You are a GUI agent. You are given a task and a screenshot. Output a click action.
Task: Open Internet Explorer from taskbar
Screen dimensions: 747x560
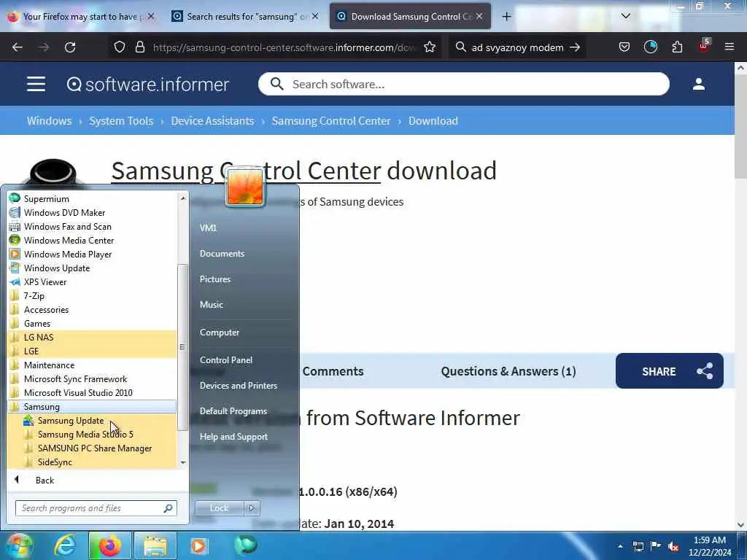(x=65, y=545)
